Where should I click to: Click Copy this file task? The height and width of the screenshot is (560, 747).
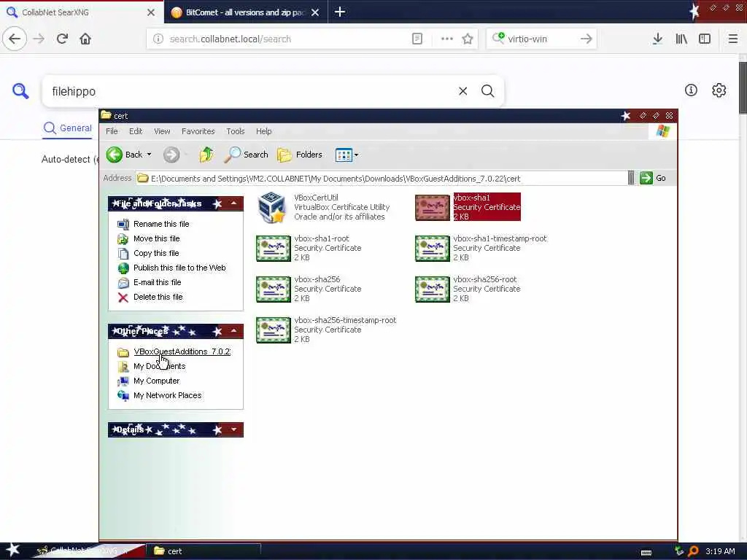(x=156, y=253)
